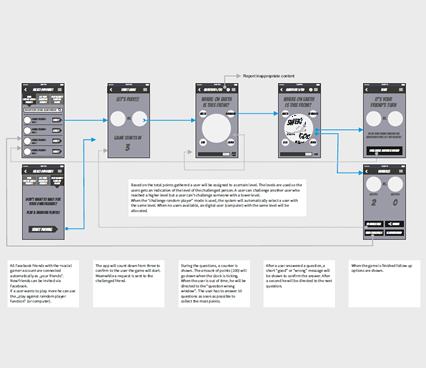The height and width of the screenshot is (368, 426).
Task: Click 'Report inappropriate content' annotation label
Action: tap(268, 76)
